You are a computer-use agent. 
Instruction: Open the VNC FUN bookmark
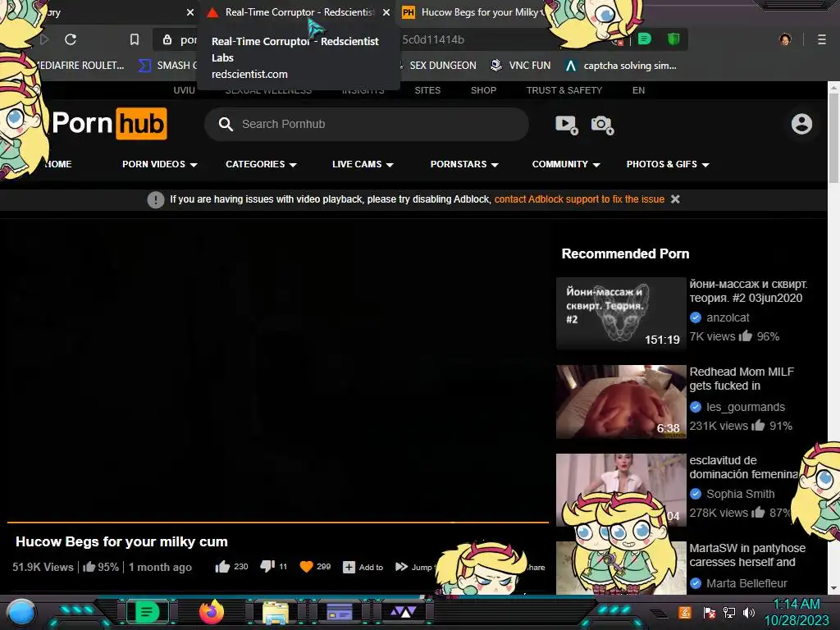click(x=520, y=66)
